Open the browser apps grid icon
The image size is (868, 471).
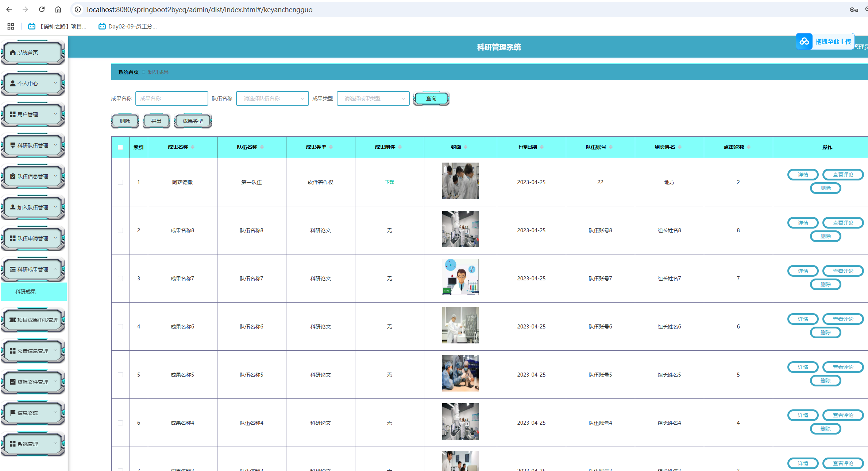pyautogui.click(x=11, y=26)
